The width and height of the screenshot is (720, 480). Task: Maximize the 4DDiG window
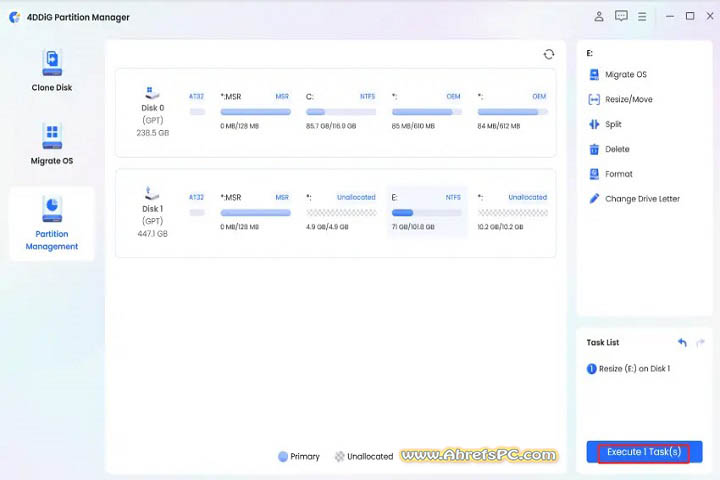pos(690,17)
